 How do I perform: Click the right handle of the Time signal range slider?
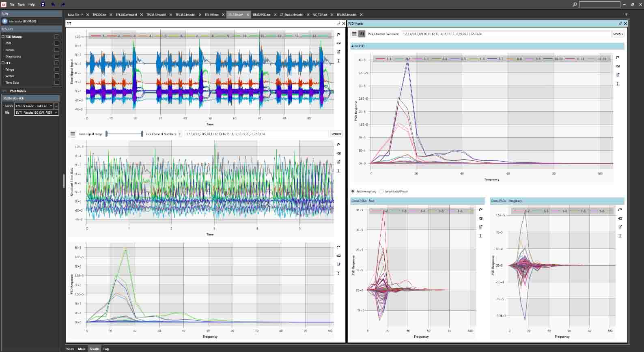142,134
